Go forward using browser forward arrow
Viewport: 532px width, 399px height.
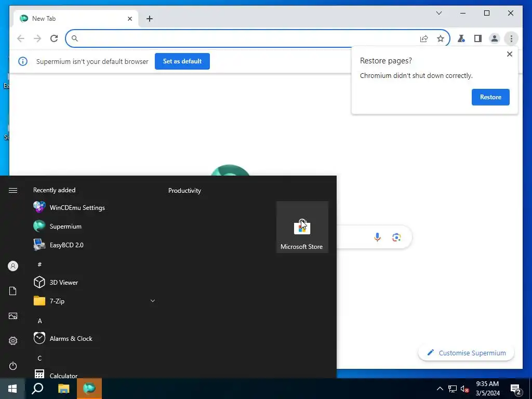tap(37, 38)
